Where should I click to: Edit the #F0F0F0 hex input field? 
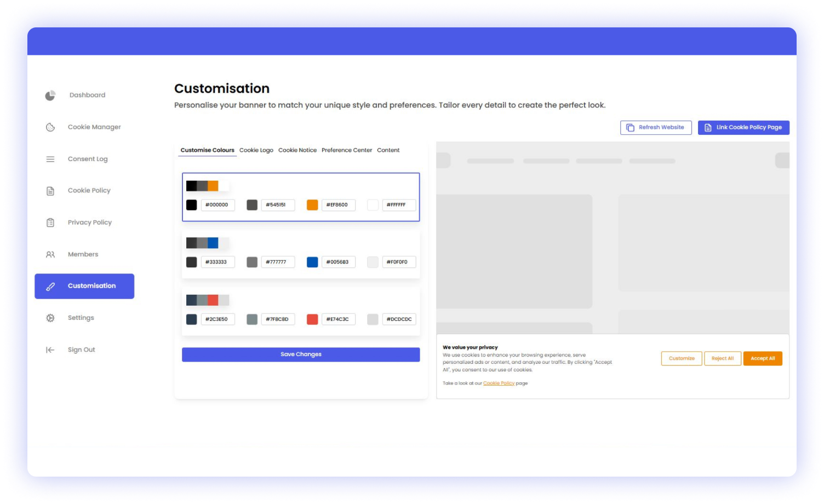(x=399, y=262)
